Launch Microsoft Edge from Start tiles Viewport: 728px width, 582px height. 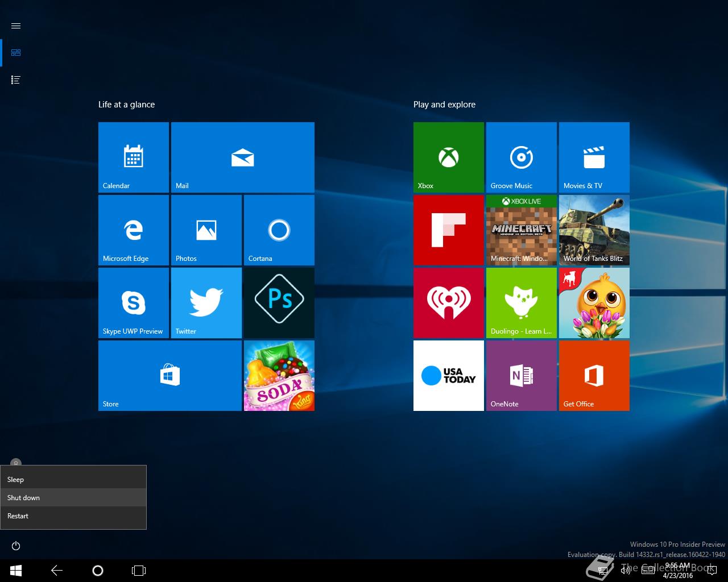click(x=133, y=230)
